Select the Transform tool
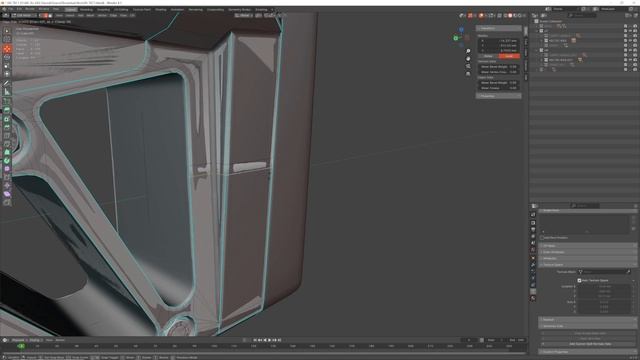640x360 pixels. pyautogui.click(x=7, y=74)
